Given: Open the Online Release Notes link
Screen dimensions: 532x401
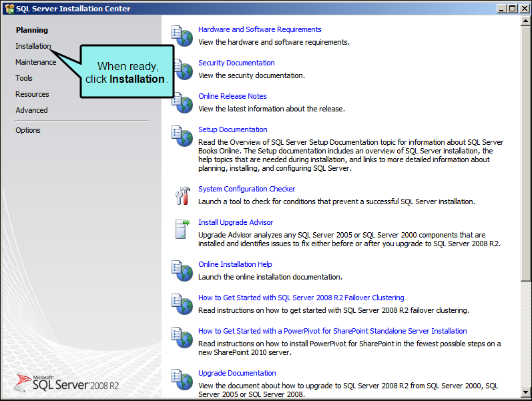Looking at the screenshot, I should (x=232, y=96).
